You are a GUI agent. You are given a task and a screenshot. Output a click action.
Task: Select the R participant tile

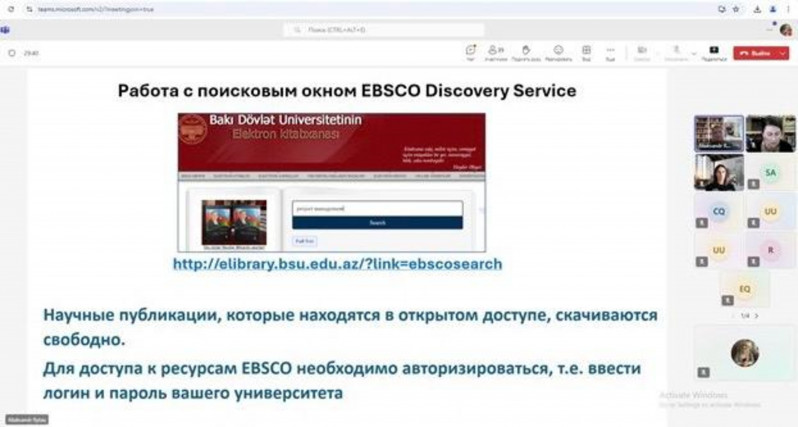point(771,250)
